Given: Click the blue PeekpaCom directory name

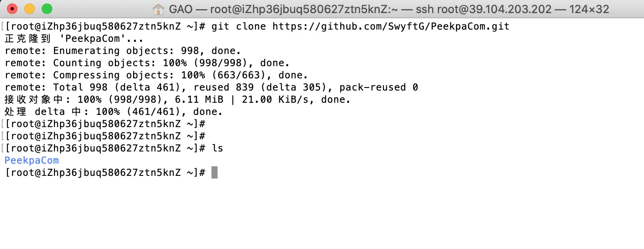Looking at the screenshot, I should 31,161.
